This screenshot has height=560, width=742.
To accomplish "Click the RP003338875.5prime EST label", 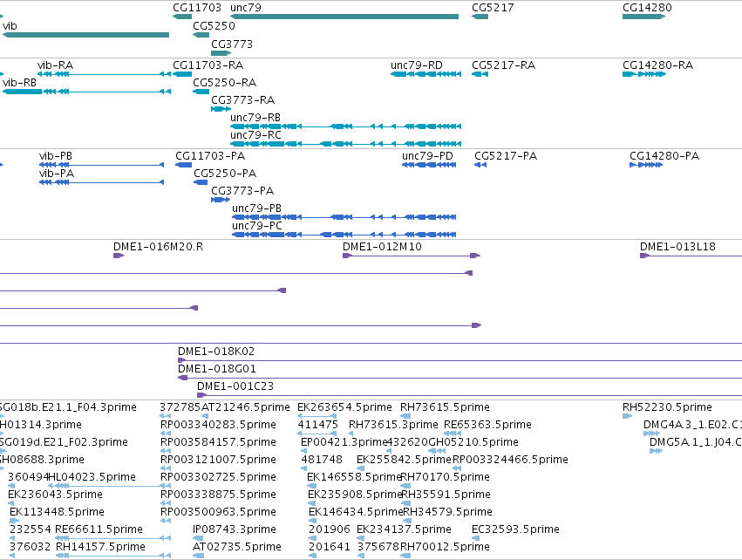I will pos(218,495).
